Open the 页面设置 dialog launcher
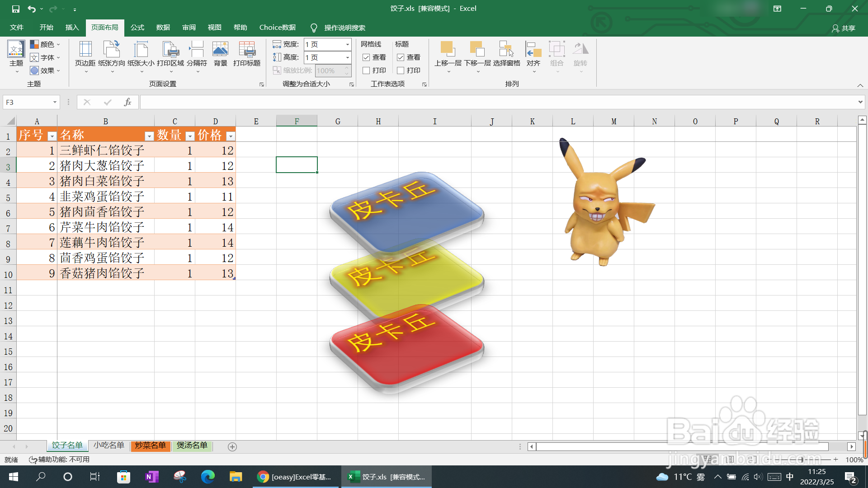Screen dimensions: 868x488 tap(262, 84)
